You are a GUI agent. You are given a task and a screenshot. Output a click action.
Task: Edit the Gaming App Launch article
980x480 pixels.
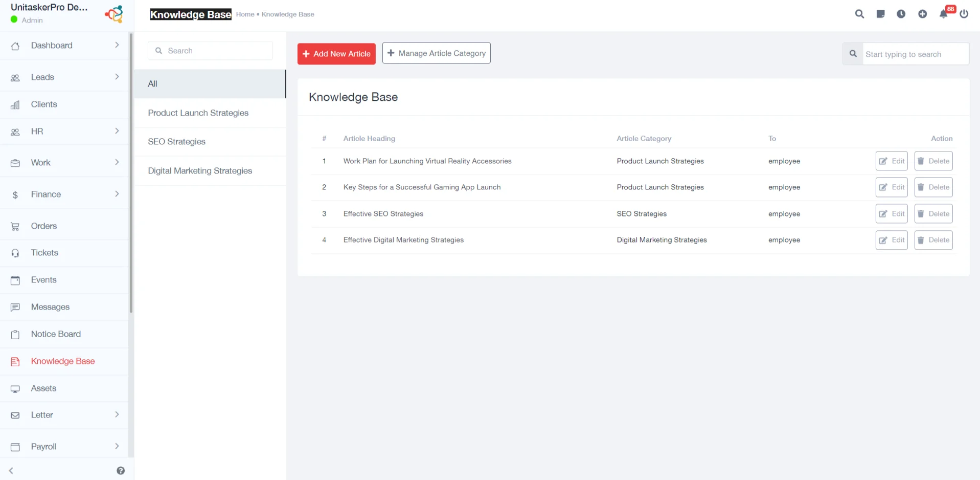point(892,187)
